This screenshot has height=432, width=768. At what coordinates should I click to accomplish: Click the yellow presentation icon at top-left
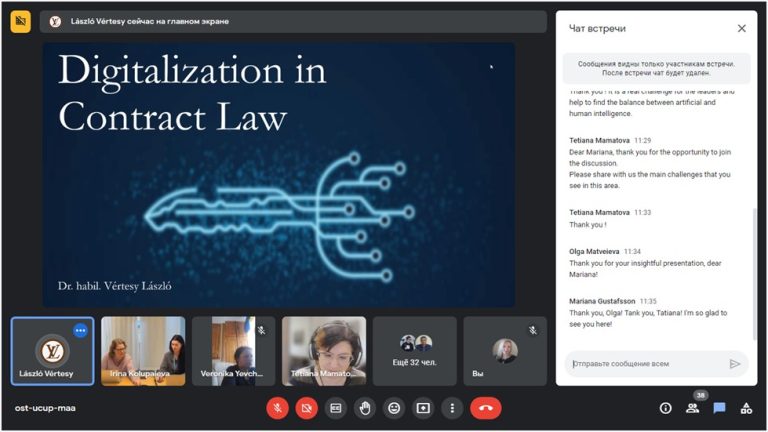click(x=21, y=21)
